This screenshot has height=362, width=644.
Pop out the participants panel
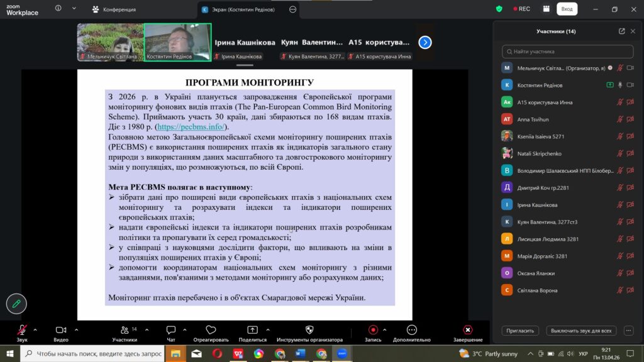click(x=622, y=31)
